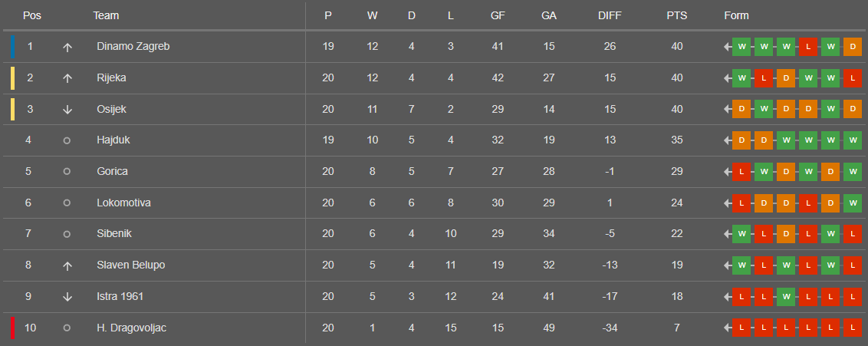The height and width of the screenshot is (346, 868).
Task: Click the no-change circle icon beside Sibenik
Action: [67, 234]
